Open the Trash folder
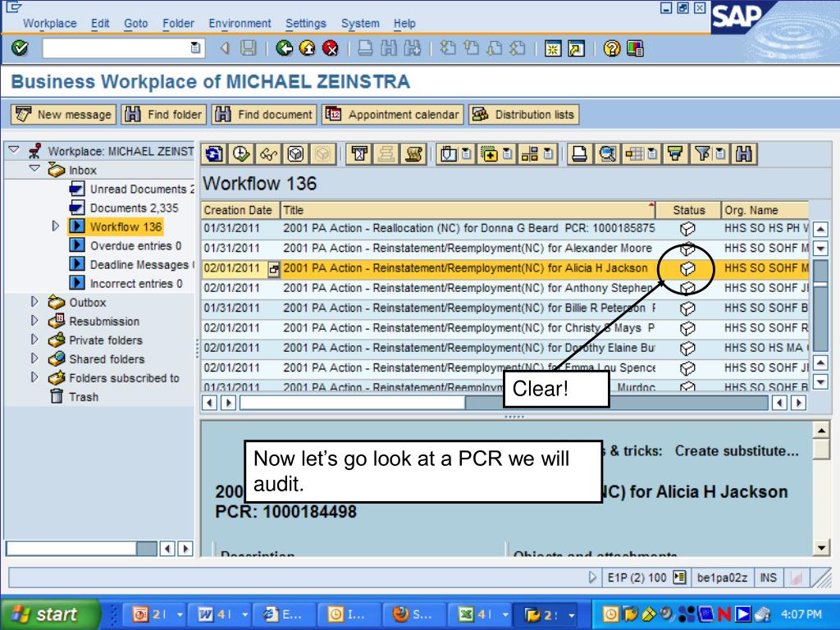The image size is (840, 630). pos(84,397)
